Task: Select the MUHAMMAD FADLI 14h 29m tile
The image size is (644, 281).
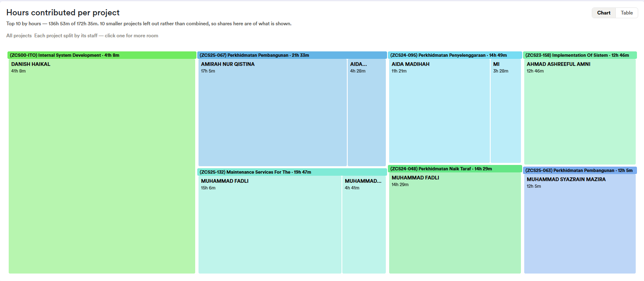Action: pyautogui.click(x=455, y=223)
